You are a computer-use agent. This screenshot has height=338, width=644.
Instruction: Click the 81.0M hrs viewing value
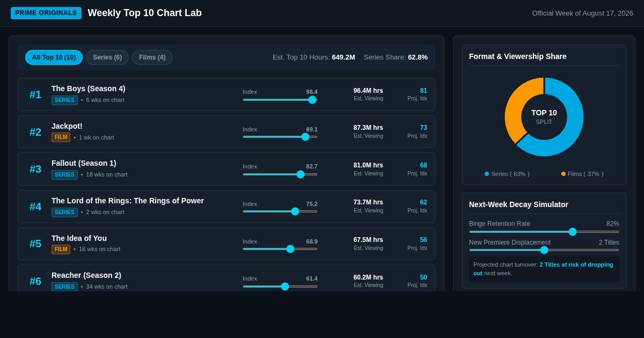368,165
